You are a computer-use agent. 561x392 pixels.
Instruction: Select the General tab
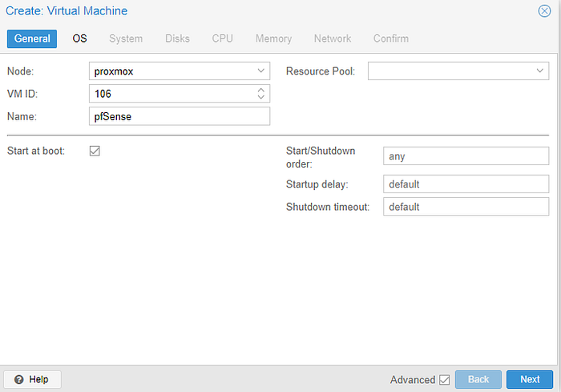click(x=32, y=38)
